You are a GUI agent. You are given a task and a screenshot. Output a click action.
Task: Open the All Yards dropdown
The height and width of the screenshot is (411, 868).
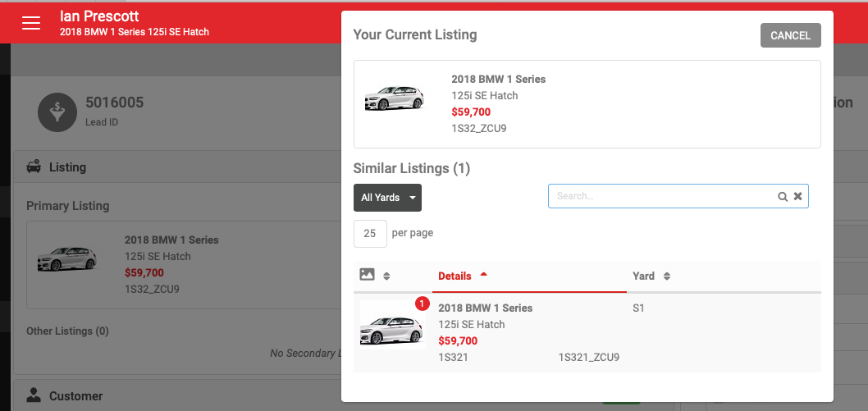[x=387, y=198]
